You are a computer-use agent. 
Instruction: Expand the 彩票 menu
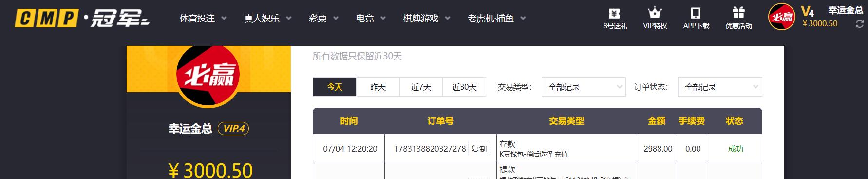324,19
